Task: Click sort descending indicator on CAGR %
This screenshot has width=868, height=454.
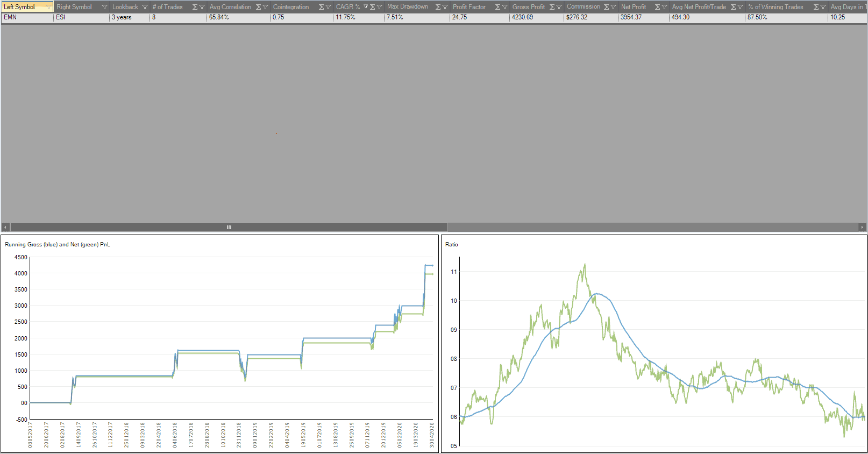Action: click(x=366, y=6)
